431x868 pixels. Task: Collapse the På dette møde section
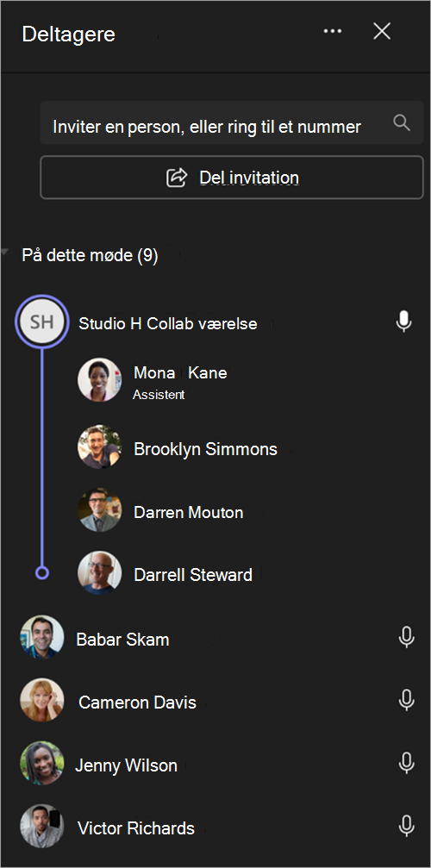(x=5, y=253)
